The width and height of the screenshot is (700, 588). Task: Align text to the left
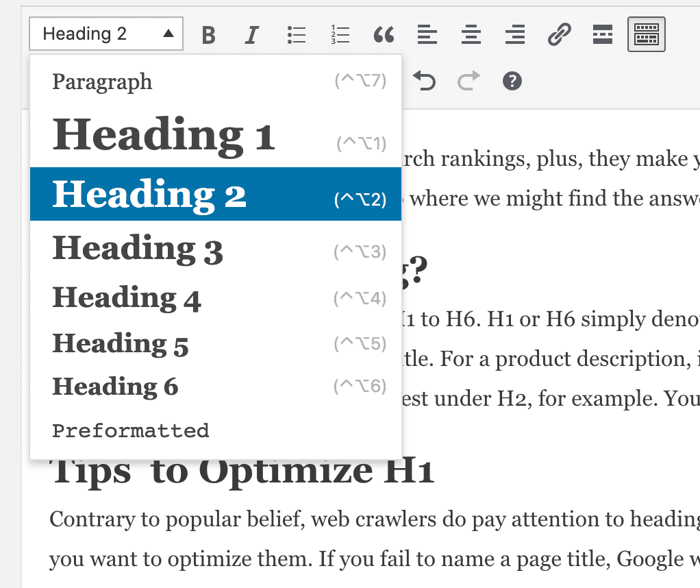pyautogui.click(x=427, y=34)
